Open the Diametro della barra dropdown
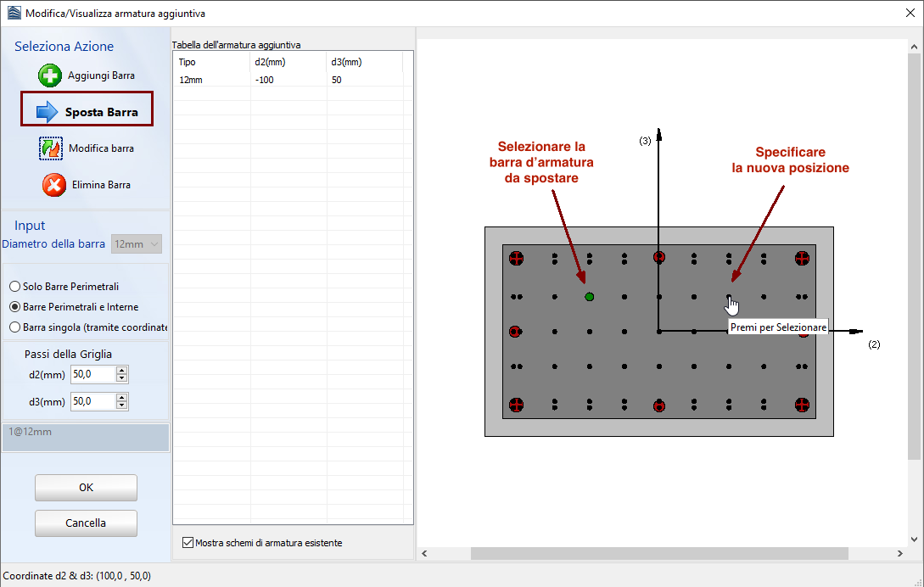The image size is (924, 587). click(137, 244)
